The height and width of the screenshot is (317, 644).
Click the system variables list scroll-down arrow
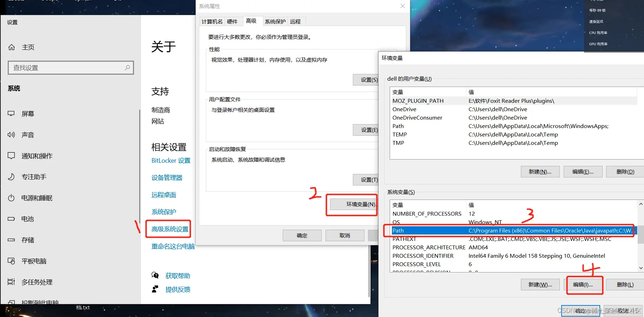click(641, 268)
